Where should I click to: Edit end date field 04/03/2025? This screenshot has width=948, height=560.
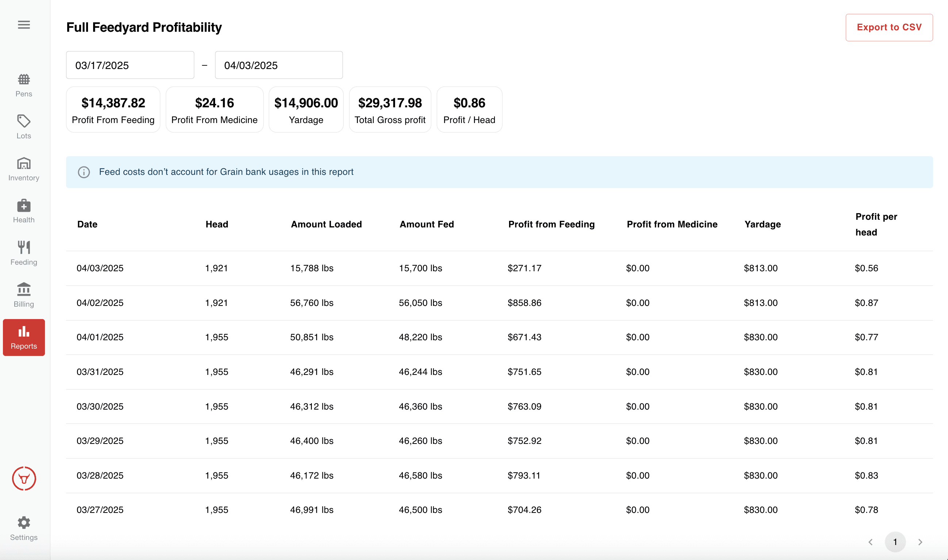[x=279, y=65]
